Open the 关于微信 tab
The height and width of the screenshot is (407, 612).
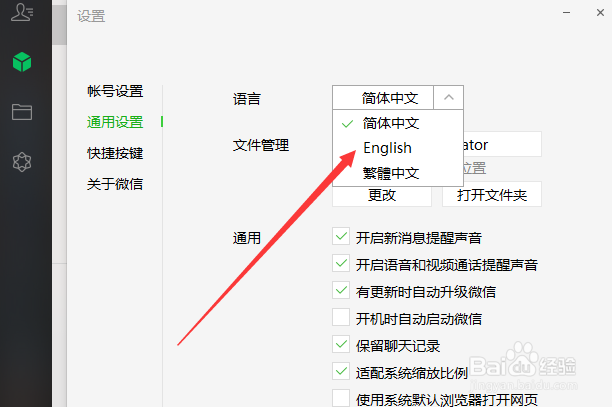[115, 184]
